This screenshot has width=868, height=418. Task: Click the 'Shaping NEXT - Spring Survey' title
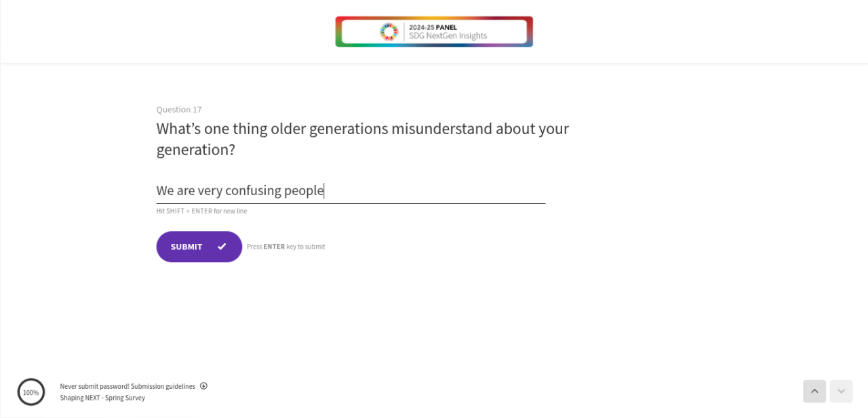pyautogui.click(x=102, y=398)
